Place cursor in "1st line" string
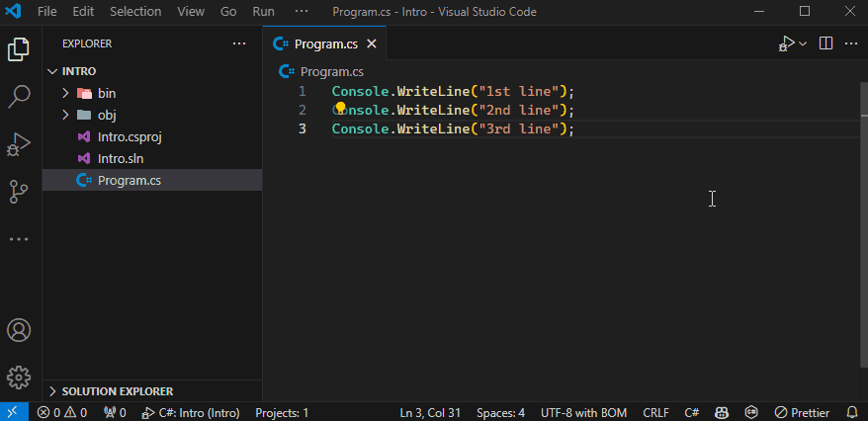The height and width of the screenshot is (421, 868). click(519, 92)
